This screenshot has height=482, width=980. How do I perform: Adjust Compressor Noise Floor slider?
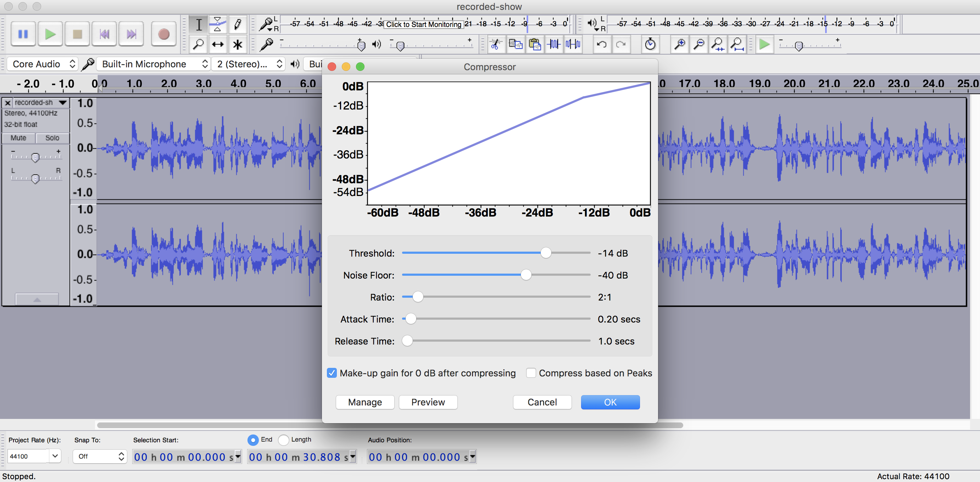526,275
